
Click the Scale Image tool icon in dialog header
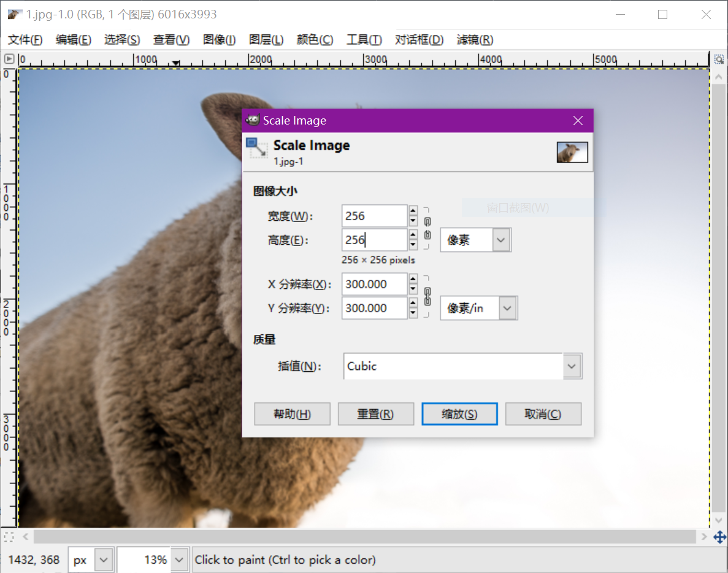pyautogui.click(x=256, y=148)
